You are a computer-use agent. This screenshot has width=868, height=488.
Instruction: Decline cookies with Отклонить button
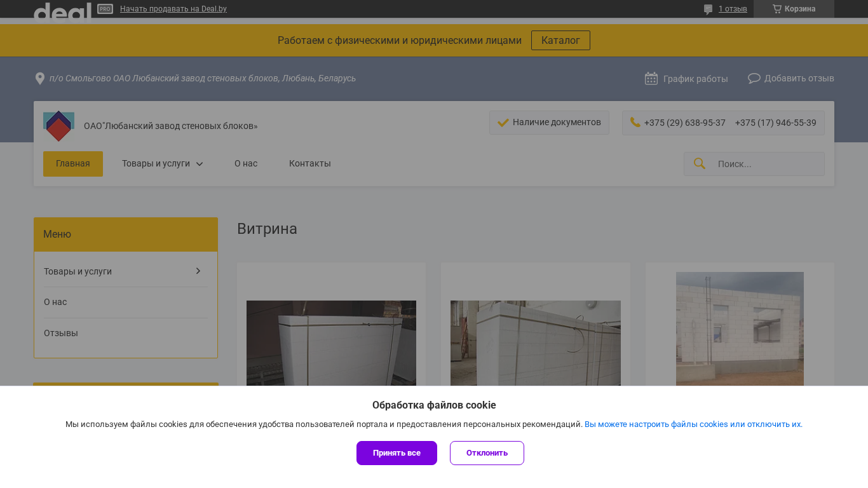click(x=487, y=453)
